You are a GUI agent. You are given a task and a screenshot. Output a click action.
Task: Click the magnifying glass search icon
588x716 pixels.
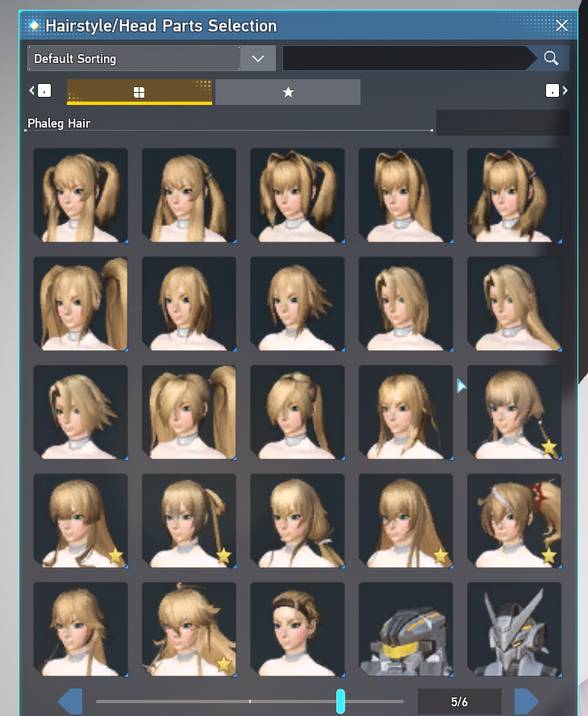click(551, 58)
